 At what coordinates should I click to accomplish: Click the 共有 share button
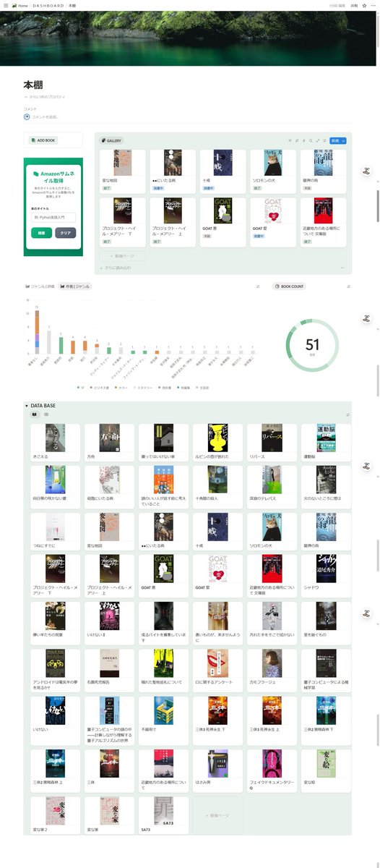(x=354, y=5)
